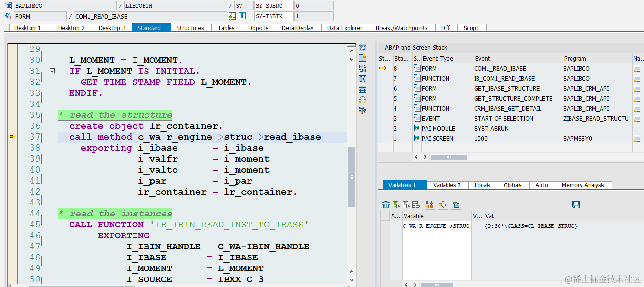
Task: Click the headset services icon
Action: click(363, 100)
